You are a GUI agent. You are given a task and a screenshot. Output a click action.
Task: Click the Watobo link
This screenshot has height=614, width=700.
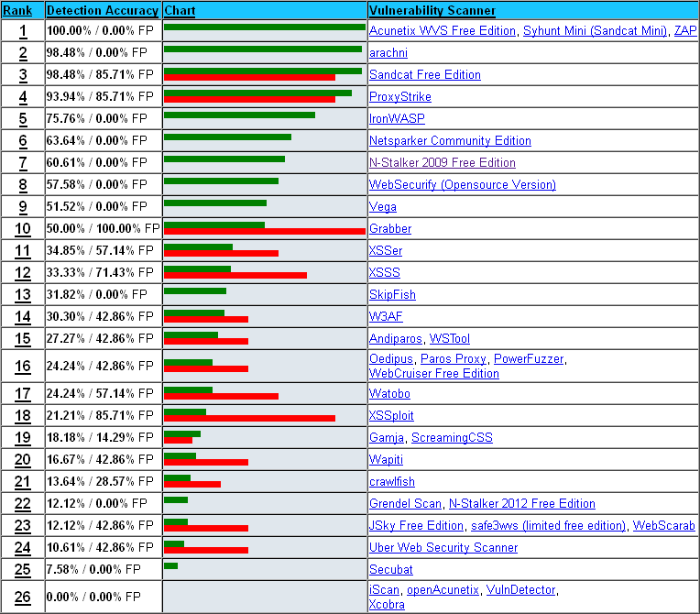pyautogui.click(x=389, y=393)
